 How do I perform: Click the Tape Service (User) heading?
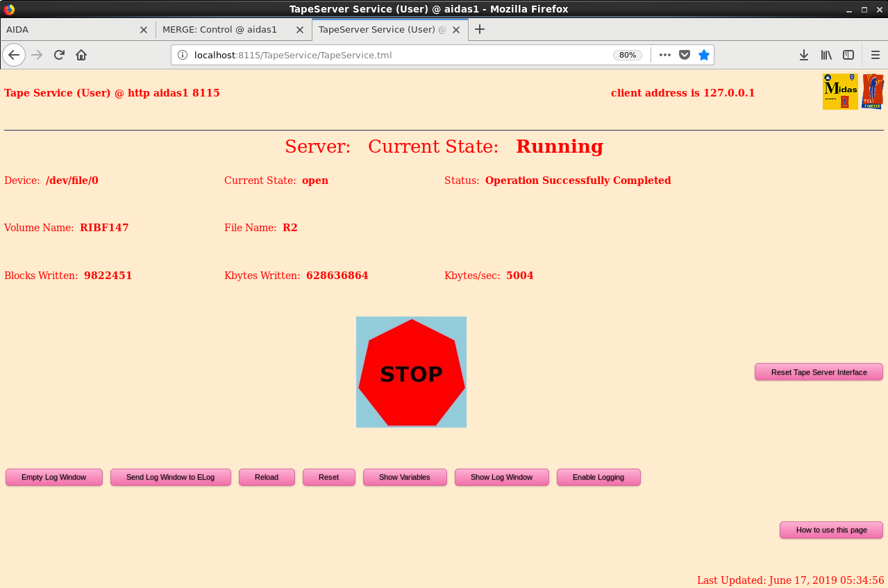(x=112, y=93)
